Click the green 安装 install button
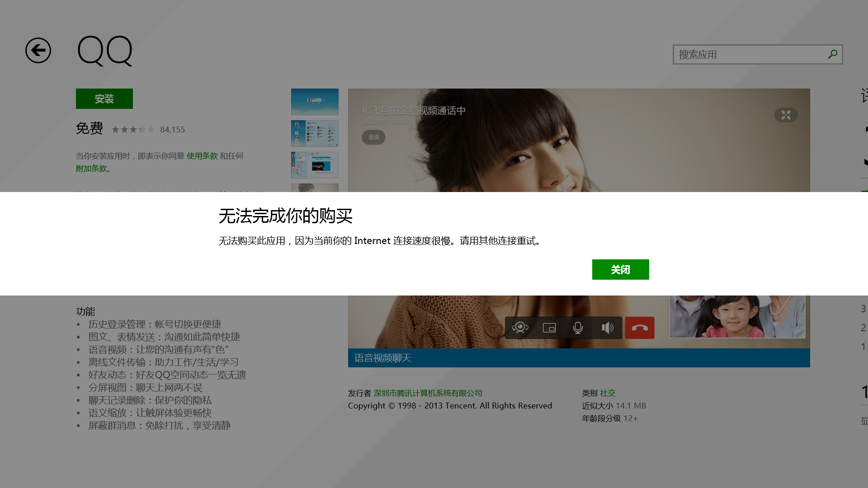 click(x=104, y=99)
